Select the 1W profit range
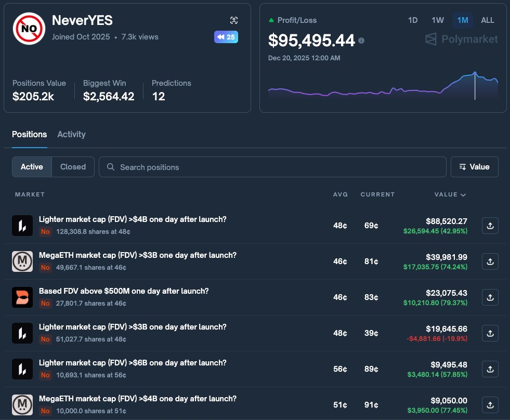This screenshot has width=510, height=420. (x=437, y=20)
